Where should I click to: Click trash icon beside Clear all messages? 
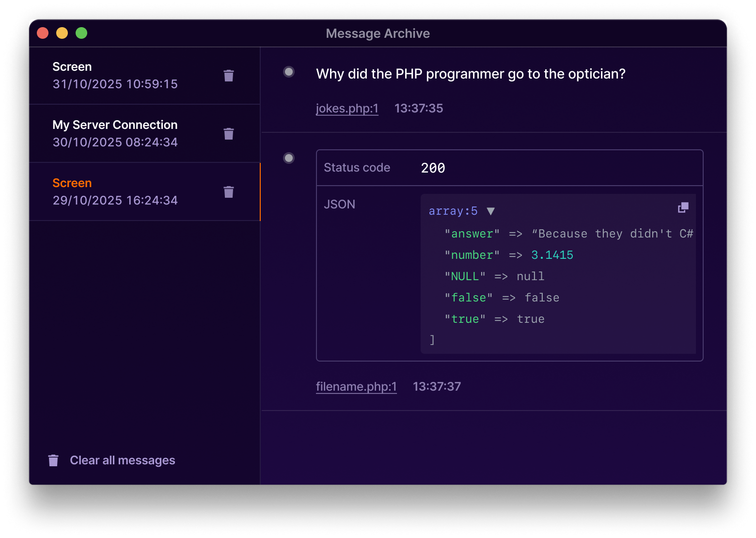pos(53,460)
